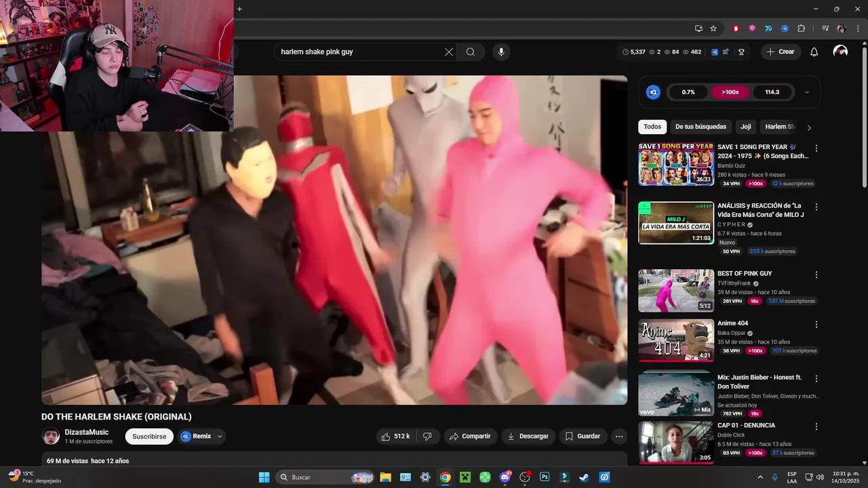Open Chrome three-dot menu

point(857,28)
